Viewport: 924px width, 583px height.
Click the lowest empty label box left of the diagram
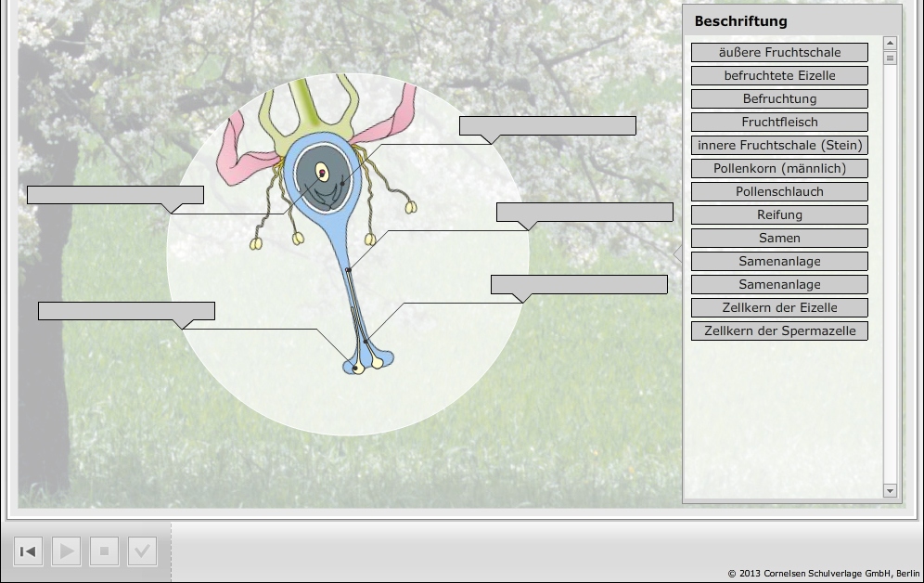pos(126,310)
